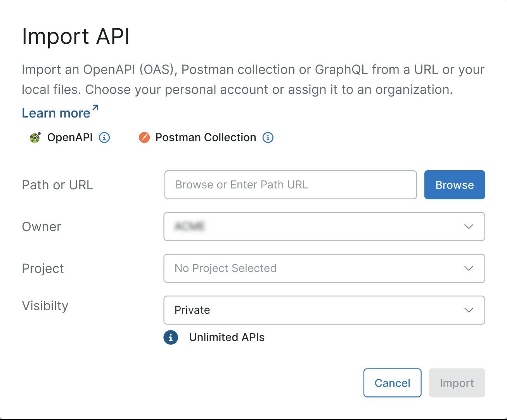Click the info icon next to OpenAPI
Image resolution: width=507 pixels, height=420 pixels.
pos(104,138)
